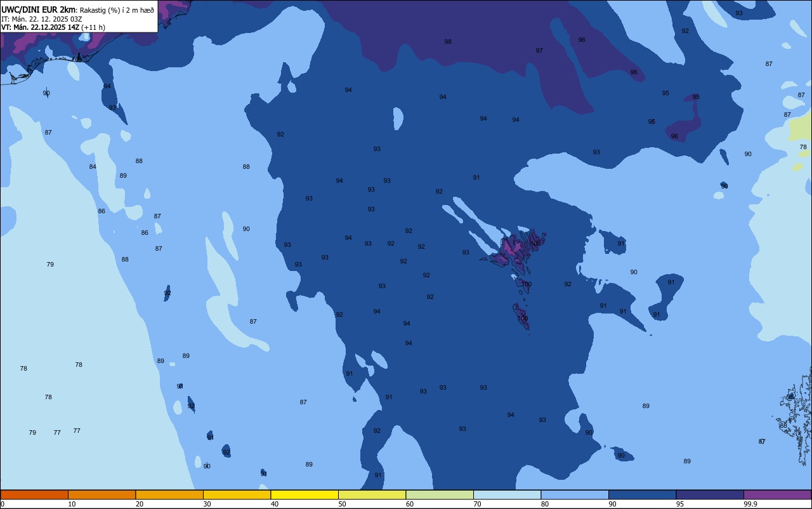812x509 pixels.
Task: Click the "UWC/DINI EUR 2km" model title
Action: click(39, 10)
